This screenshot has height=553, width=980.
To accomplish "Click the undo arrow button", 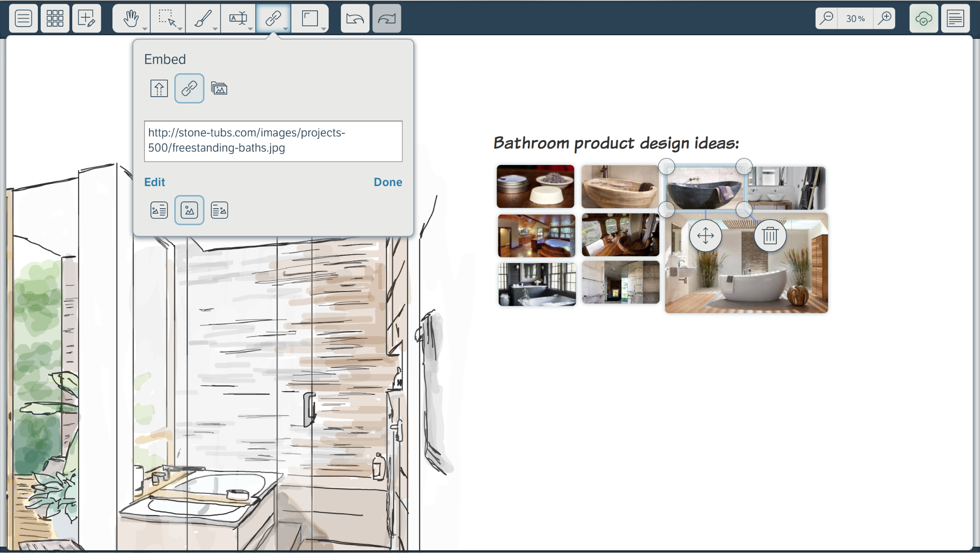I will (x=355, y=19).
